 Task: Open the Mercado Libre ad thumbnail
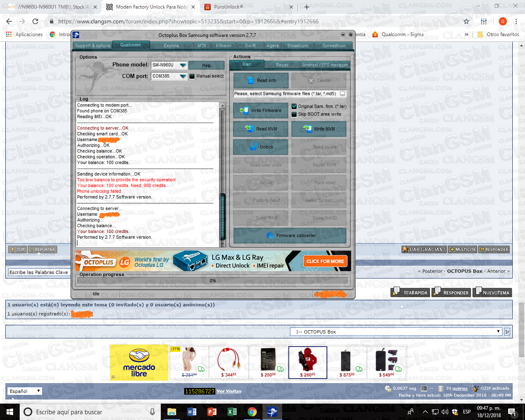139,362
